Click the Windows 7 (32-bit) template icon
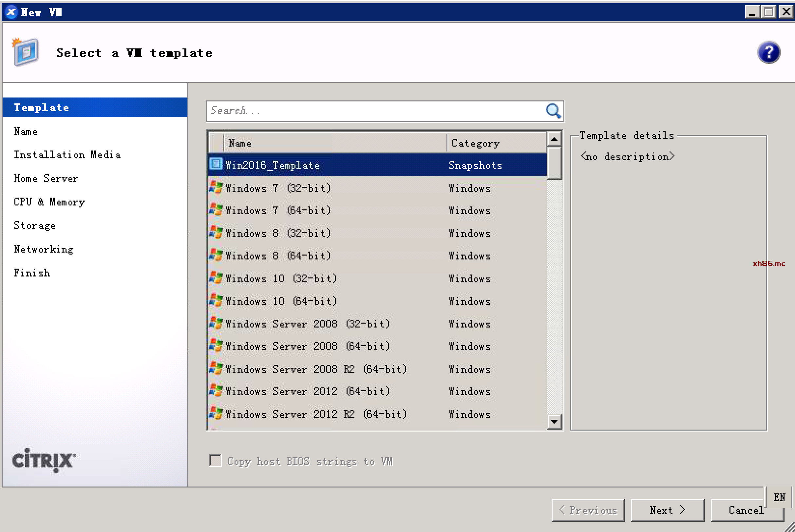The height and width of the screenshot is (532, 795). (x=215, y=187)
